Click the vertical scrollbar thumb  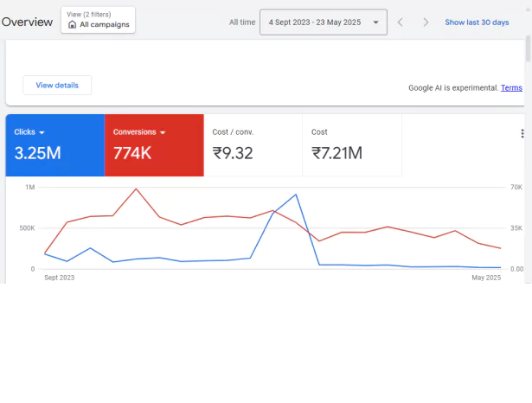(528, 48)
